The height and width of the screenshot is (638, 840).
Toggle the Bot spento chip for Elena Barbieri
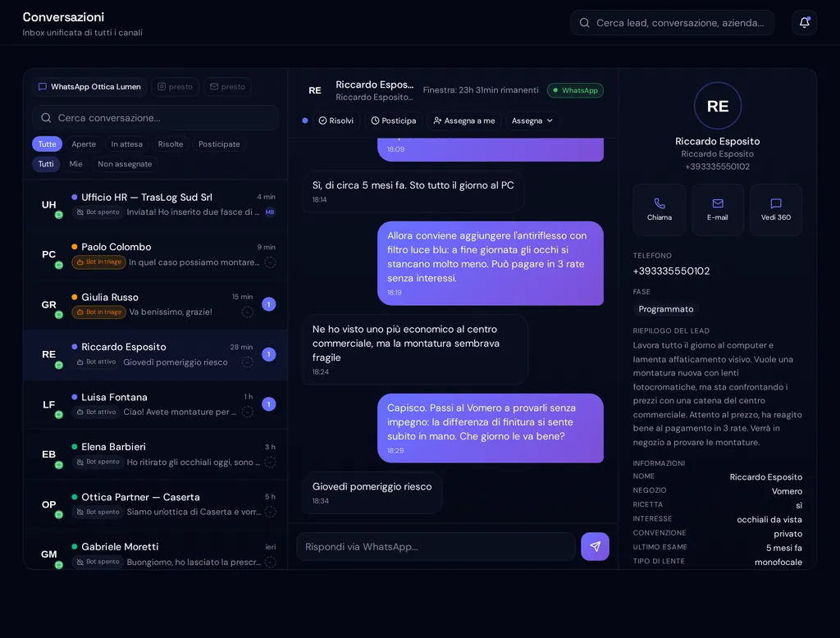pos(98,462)
